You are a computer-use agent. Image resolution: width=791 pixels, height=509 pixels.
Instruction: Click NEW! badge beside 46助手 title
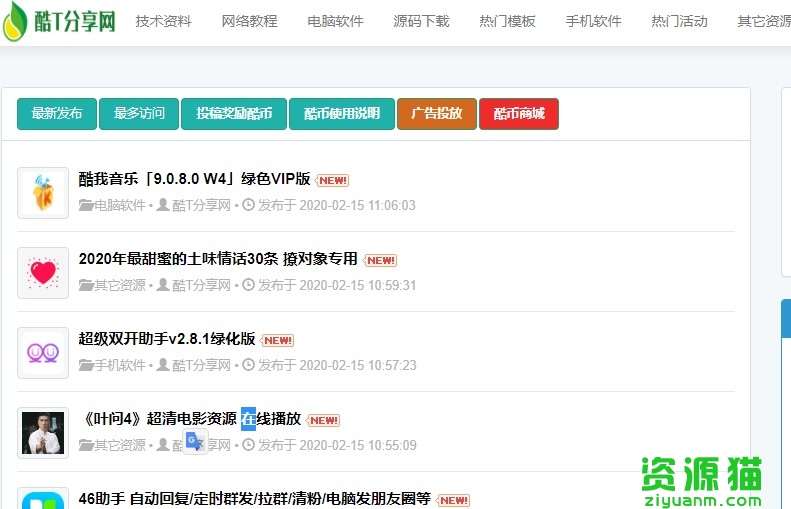[453, 500]
